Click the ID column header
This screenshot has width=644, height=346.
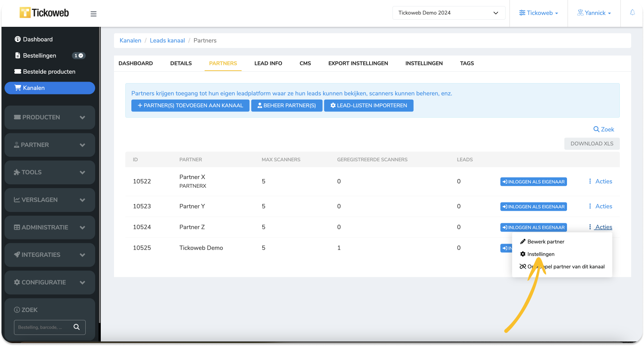[135, 160]
